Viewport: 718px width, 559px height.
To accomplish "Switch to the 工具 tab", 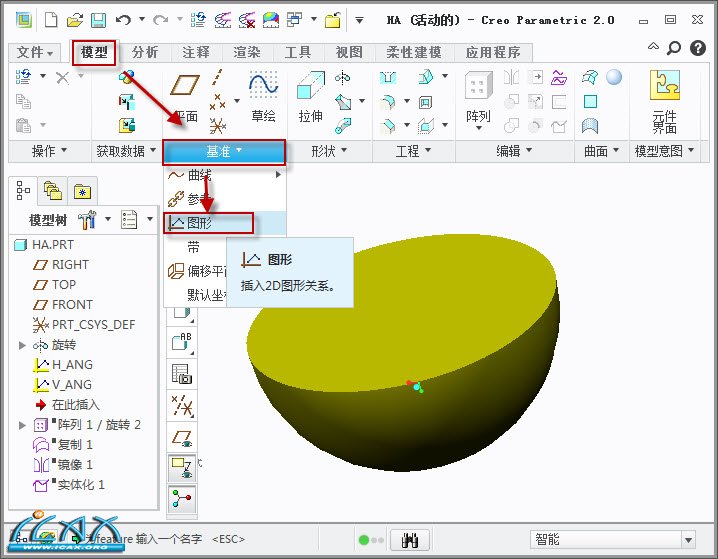I will (298, 53).
